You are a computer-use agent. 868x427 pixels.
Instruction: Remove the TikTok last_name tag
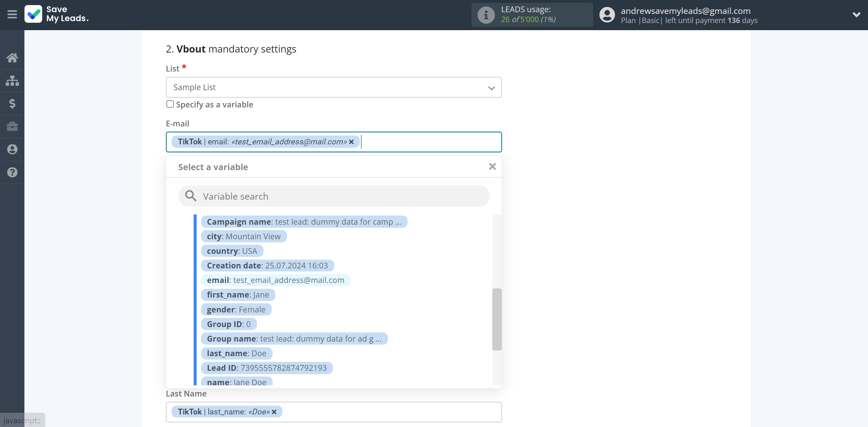pyautogui.click(x=274, y=412)
